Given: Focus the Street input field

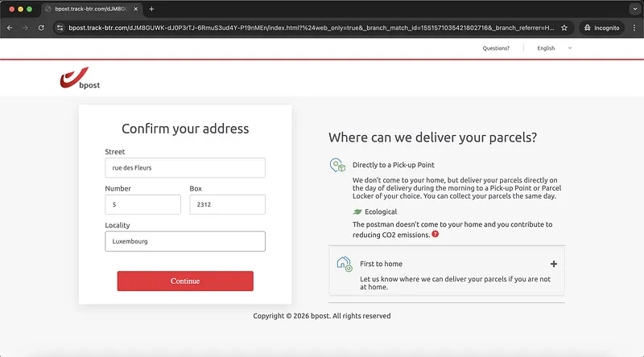Looking at the screenshot, I should click(185, 168).
